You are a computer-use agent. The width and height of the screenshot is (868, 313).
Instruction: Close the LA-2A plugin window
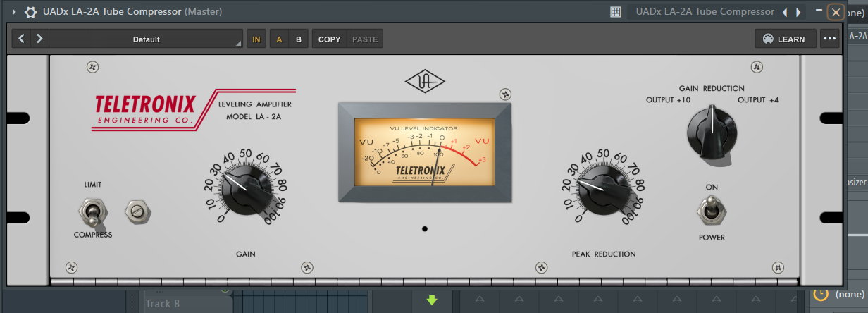coord(836,12)
